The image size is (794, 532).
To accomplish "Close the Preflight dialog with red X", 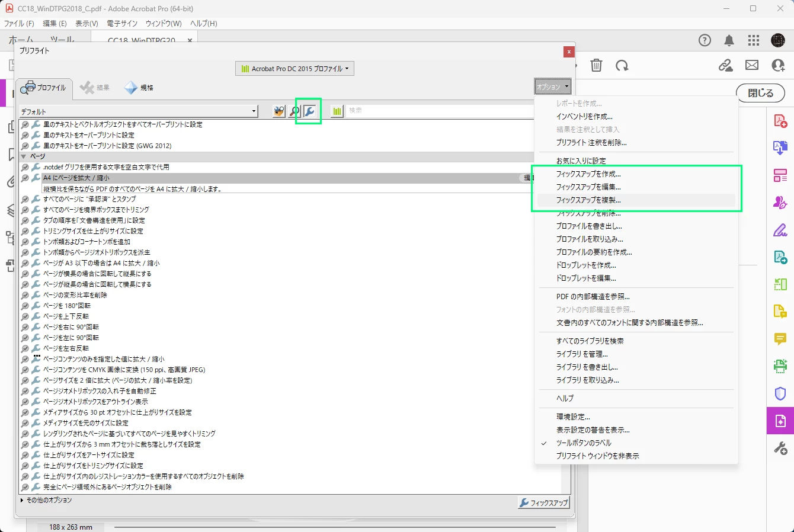I will coord(569,52).
